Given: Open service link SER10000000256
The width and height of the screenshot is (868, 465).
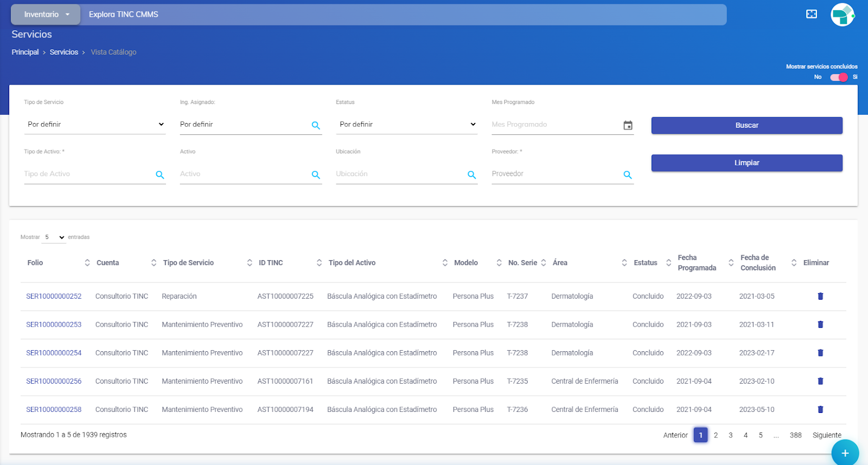Looking at the screenshot, I should tap(54, 381).
